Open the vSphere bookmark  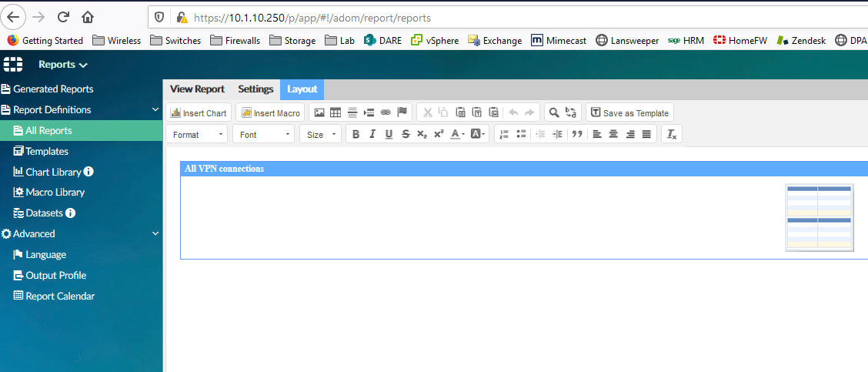(x=435, y=41)
